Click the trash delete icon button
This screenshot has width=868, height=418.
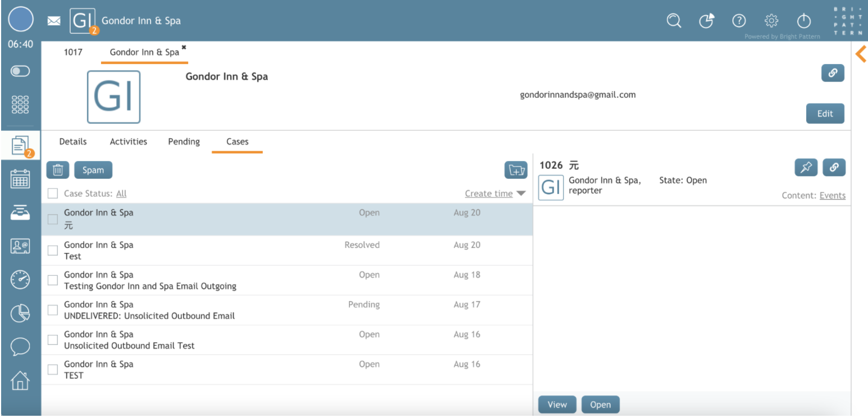click(x=57, y=170)
